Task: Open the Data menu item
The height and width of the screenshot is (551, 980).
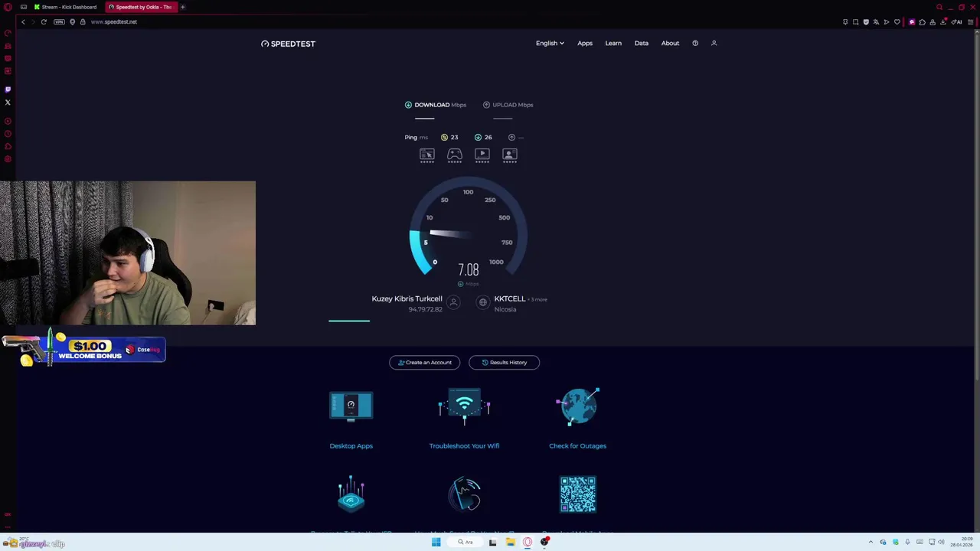Action: click(x=642, y=43)
